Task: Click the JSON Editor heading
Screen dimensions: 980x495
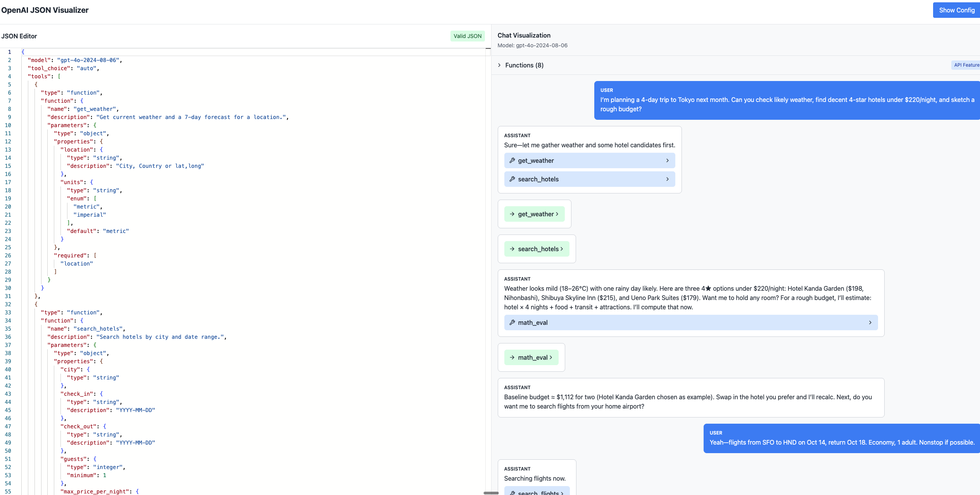Action: (x=19, y=36)
